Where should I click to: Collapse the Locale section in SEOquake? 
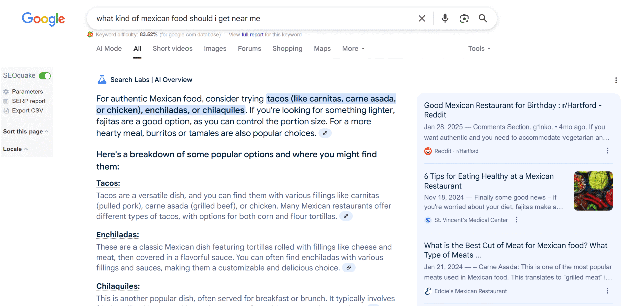coord(15,149)
